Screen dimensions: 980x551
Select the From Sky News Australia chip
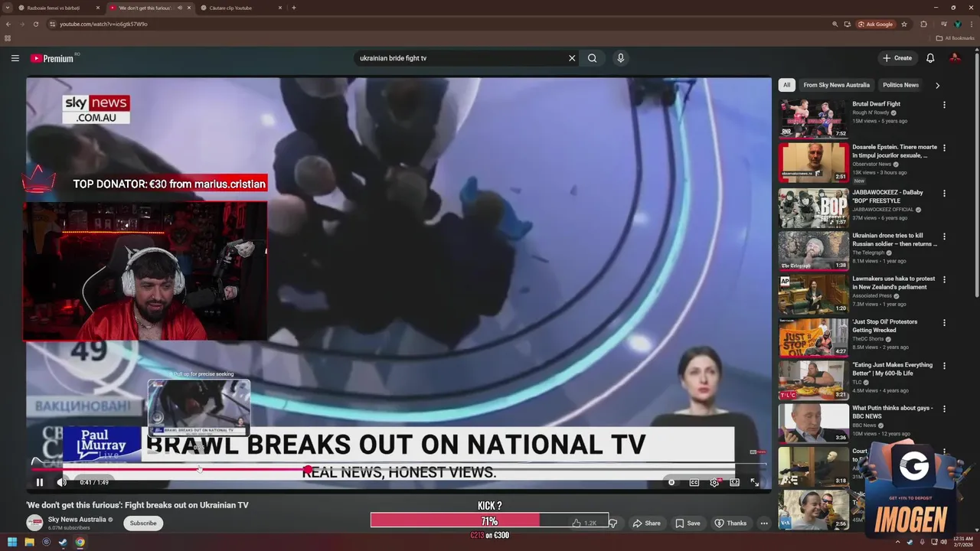[x=836, y=85]
